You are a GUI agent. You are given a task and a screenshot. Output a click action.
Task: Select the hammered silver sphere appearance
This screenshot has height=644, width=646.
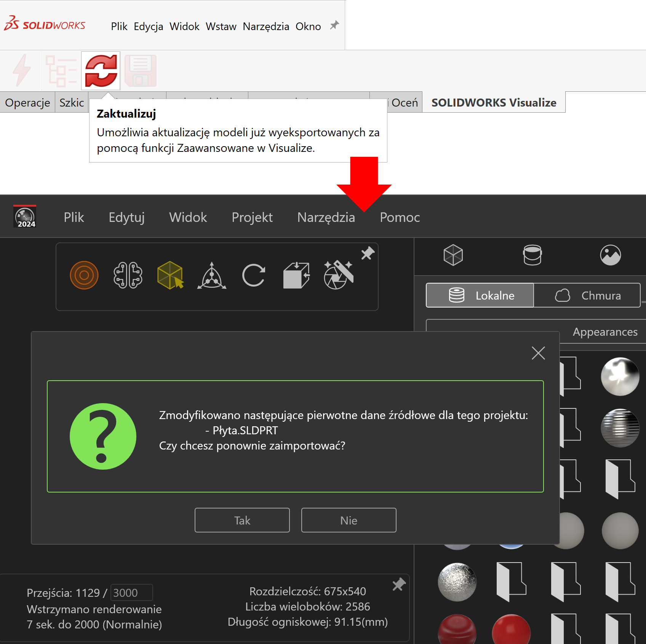[457, 582]
